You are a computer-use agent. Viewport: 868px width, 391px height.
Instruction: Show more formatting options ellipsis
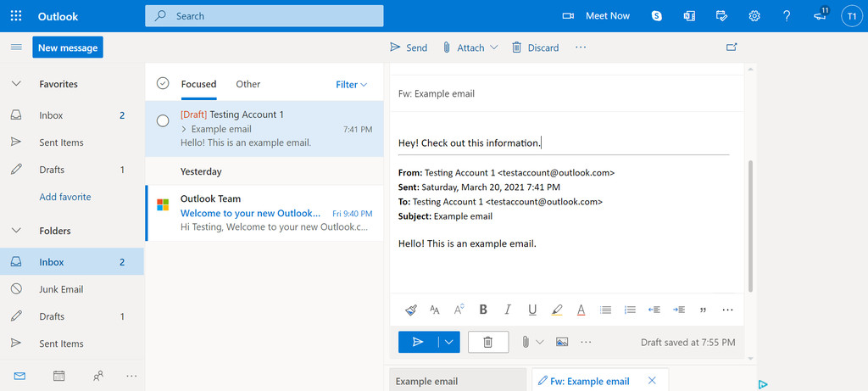point(728,310)
